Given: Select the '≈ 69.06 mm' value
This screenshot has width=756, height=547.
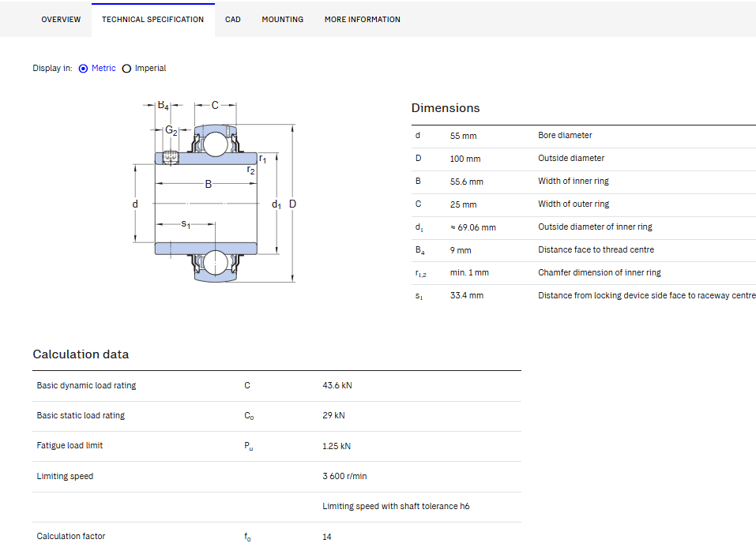Looking at the screenshot, I should click(x=472, y=227).
